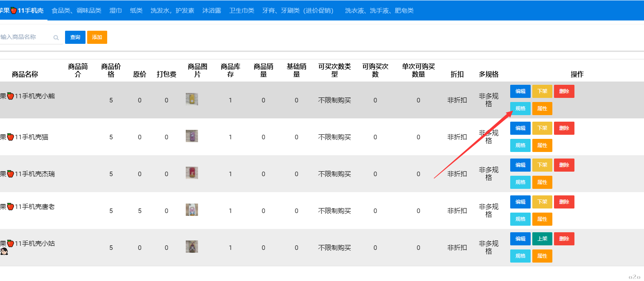Edit the 猫 phone case product (编辑)
This screenshot has height=281, width=644.
click(520, 128)
